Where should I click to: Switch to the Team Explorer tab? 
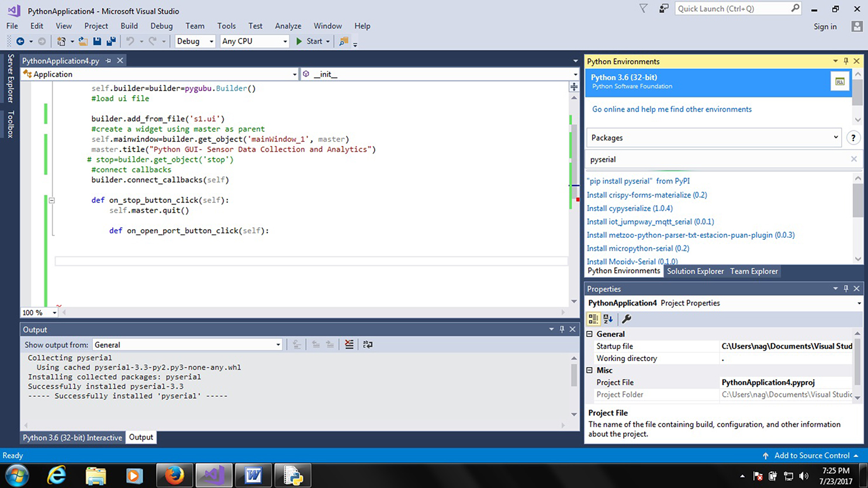click(x=754, y=271)
